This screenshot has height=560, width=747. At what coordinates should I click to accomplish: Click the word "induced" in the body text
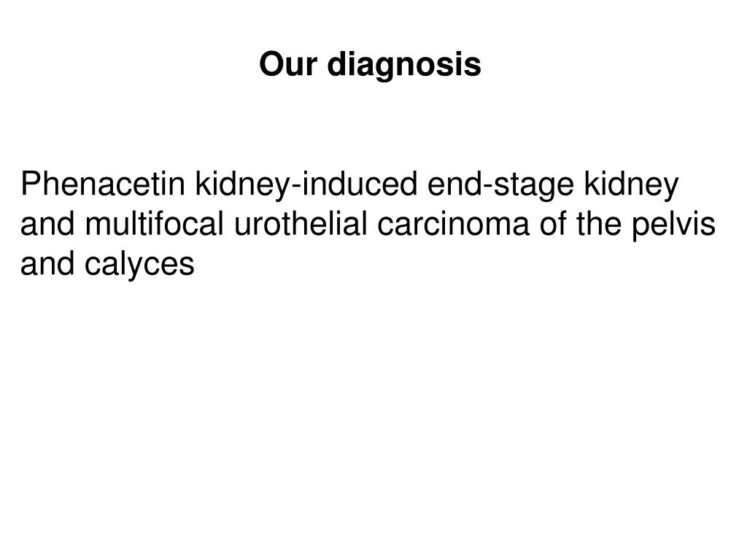[360, 184]
